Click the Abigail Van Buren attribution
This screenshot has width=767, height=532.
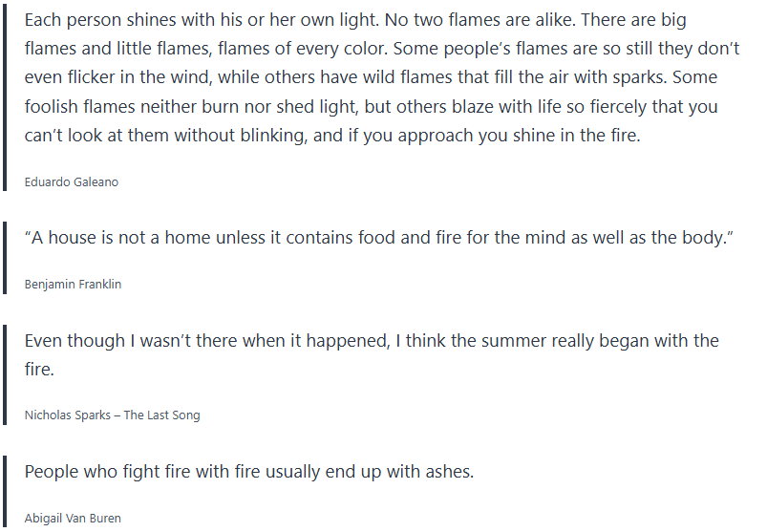tap(73, 518)
